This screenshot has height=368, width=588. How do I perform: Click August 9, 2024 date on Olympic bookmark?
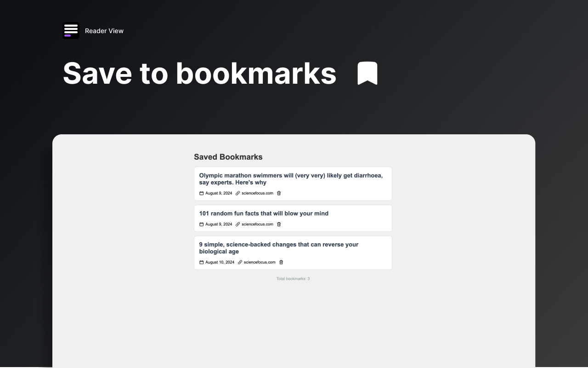coord(219,193)
